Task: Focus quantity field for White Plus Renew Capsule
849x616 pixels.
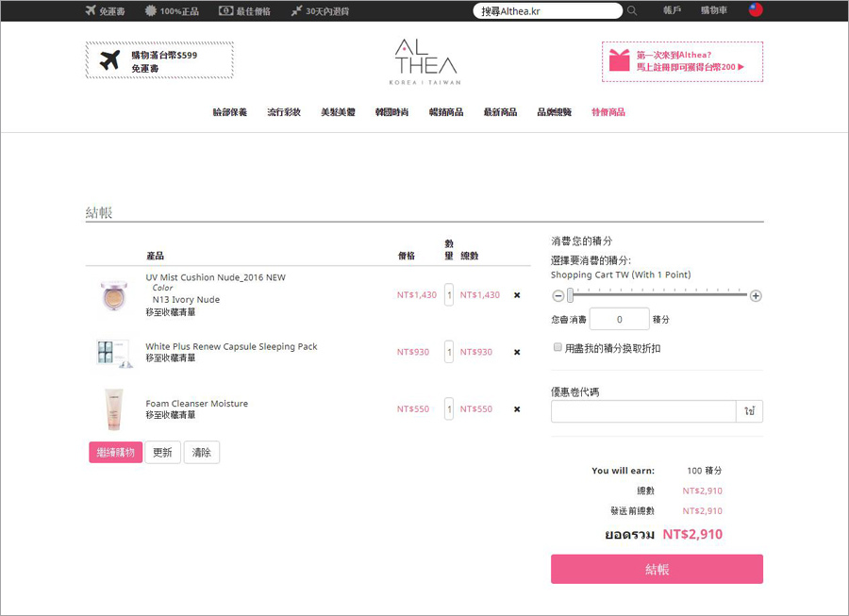Action: tap(449, 352)
